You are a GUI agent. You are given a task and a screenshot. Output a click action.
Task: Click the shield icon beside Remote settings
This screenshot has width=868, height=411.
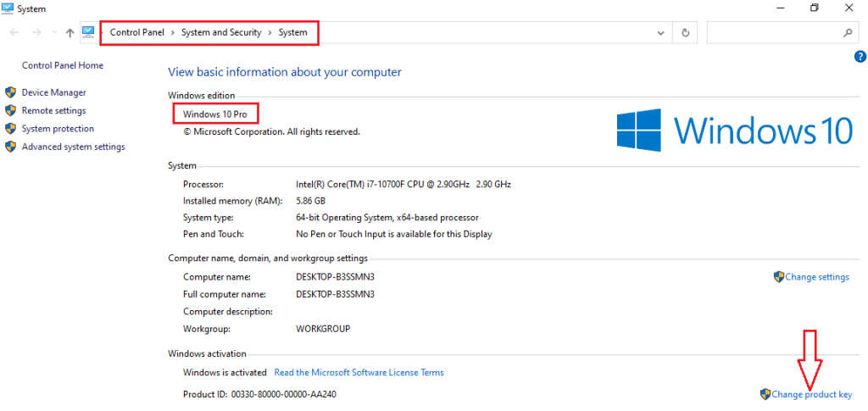pos(10,111)
